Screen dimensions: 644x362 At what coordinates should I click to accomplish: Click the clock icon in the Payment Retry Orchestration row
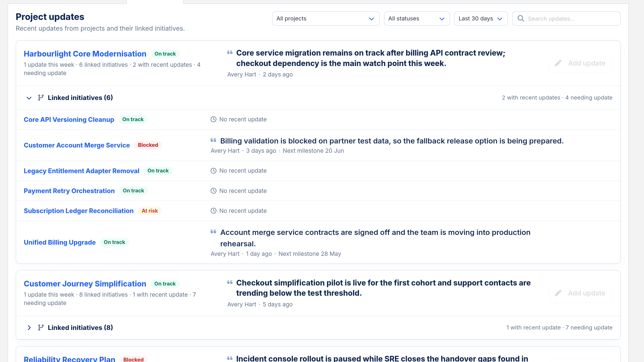[213, 191]
